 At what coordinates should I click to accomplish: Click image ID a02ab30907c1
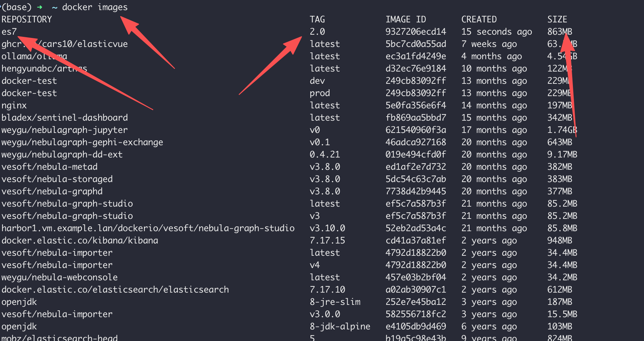(416, 290)
